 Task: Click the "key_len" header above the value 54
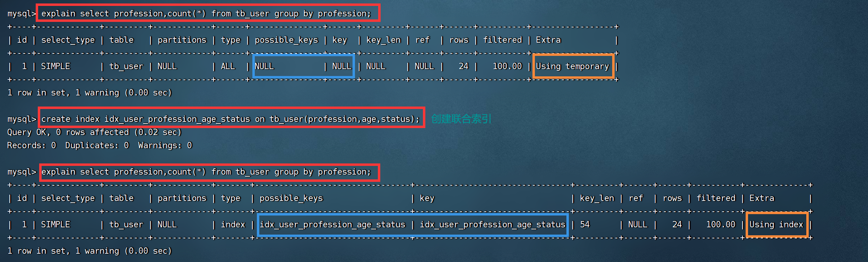597,198
